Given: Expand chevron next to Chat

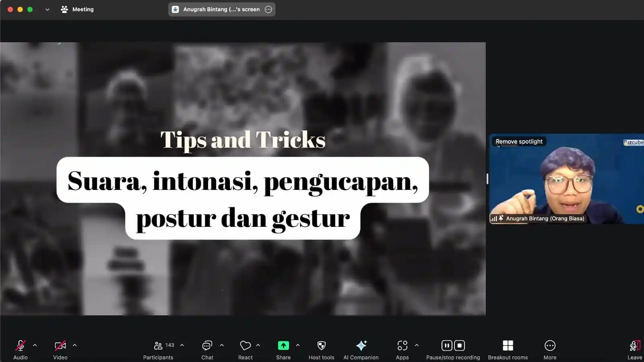Looking at the screenshot, I should click(222, 345).
